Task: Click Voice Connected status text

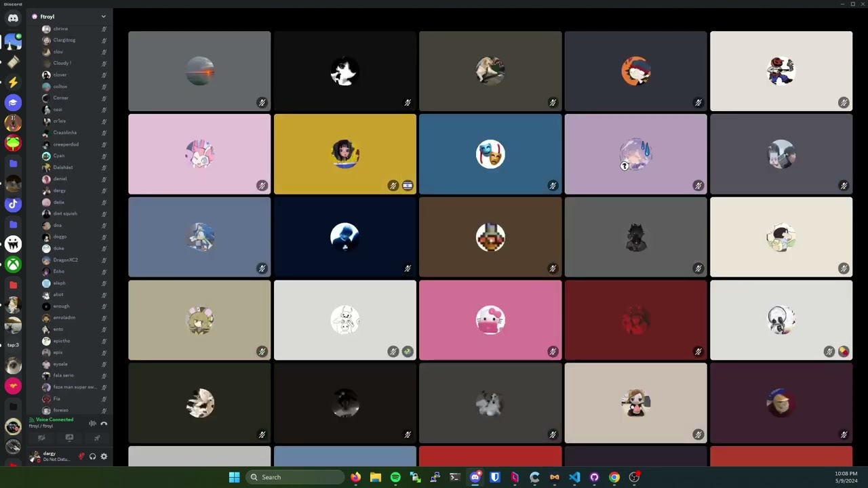Action: pos(54,420)
